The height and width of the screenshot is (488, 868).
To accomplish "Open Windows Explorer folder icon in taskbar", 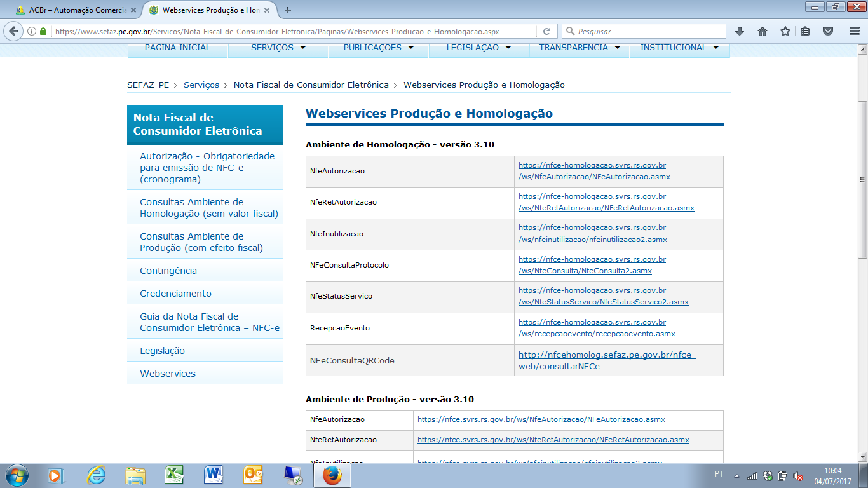I will pos(135,475).
